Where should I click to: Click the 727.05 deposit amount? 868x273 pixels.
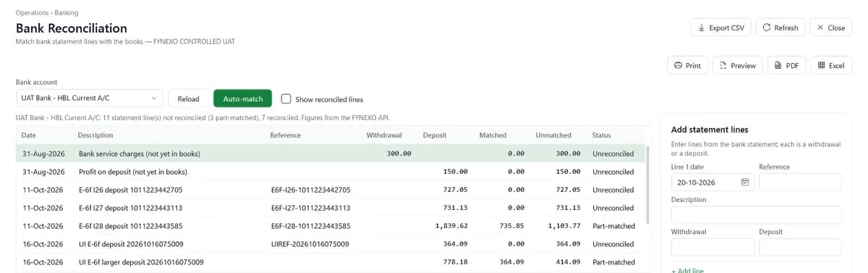tap(455, 190)
